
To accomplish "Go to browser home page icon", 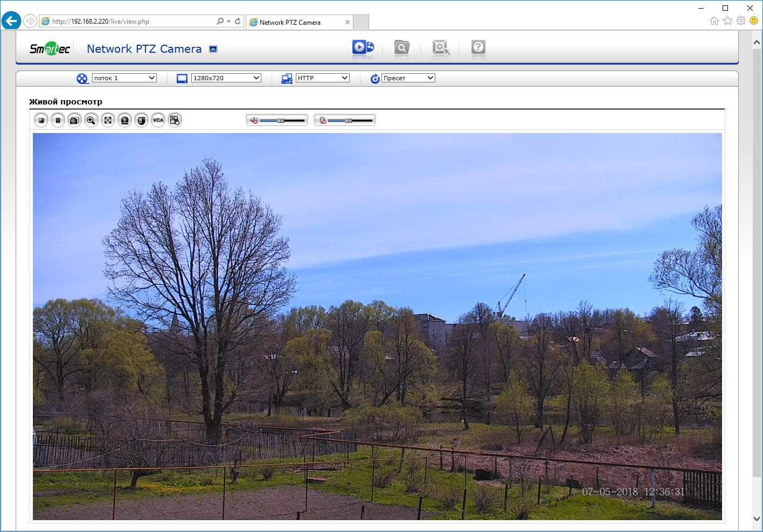I will 715,20.
